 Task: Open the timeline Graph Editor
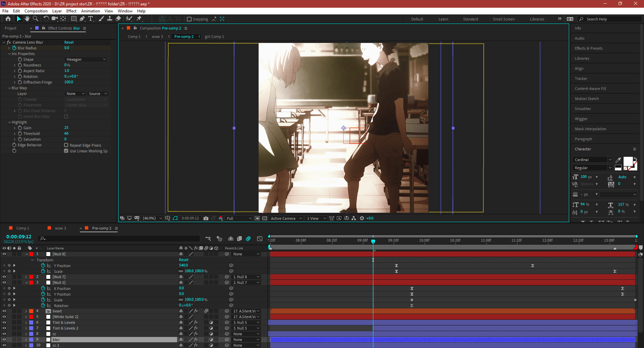pos(260,238)
